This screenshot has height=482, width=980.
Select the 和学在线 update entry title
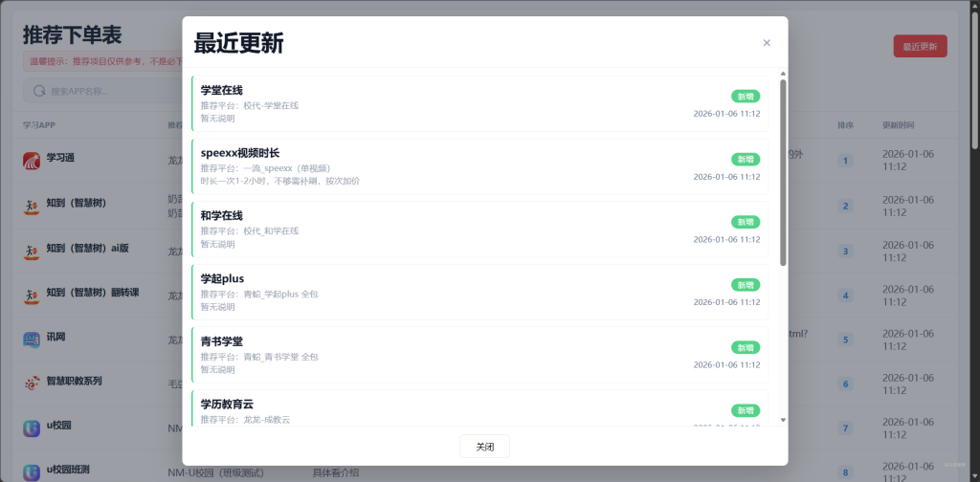click(221, 216)
